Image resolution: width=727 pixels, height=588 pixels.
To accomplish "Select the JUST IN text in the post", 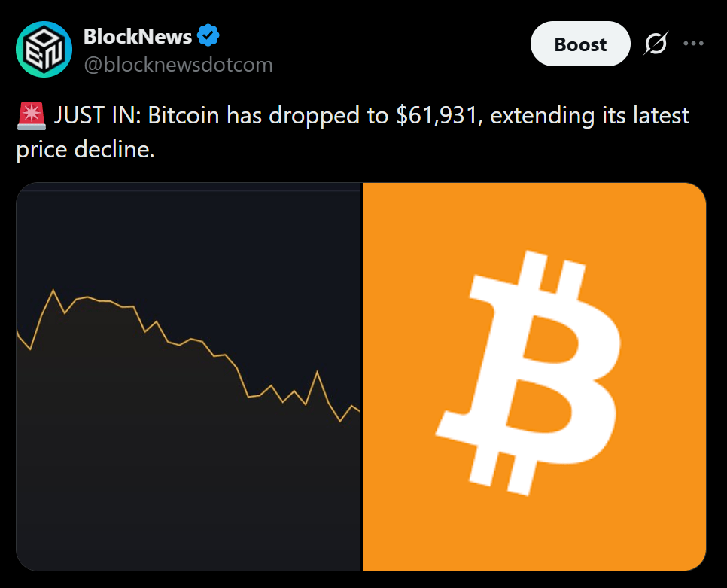I will pyautogui.click(x=97, y=115).
